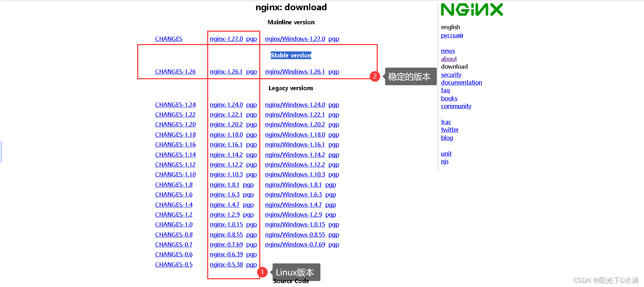Download nginx-1.8.1
The height and width of the screenshot is (287, 644).
[225, 185]
